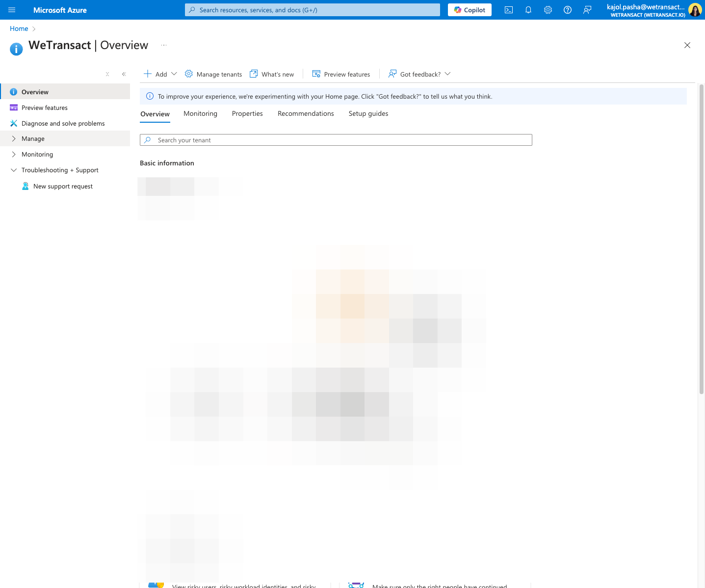The width and height of the screenshot is (705, 588).
Task: Open the notifications bell
Action: tap(528, 10)
